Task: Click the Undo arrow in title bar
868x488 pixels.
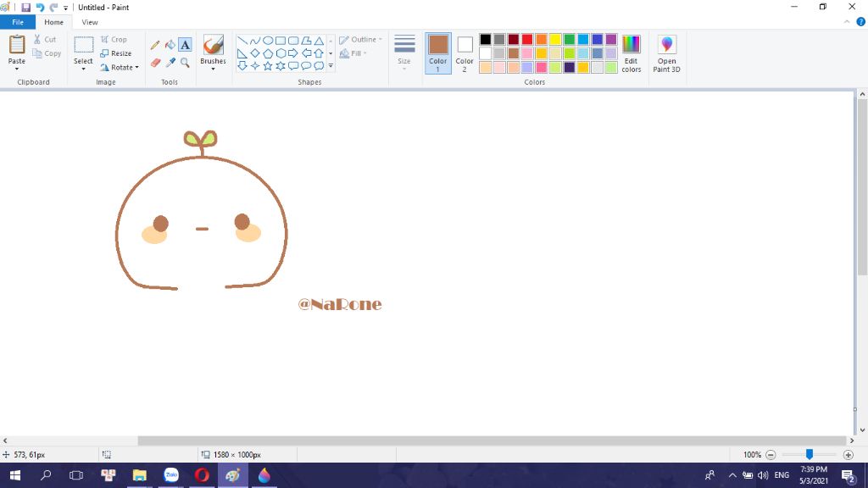Action: 40,7
